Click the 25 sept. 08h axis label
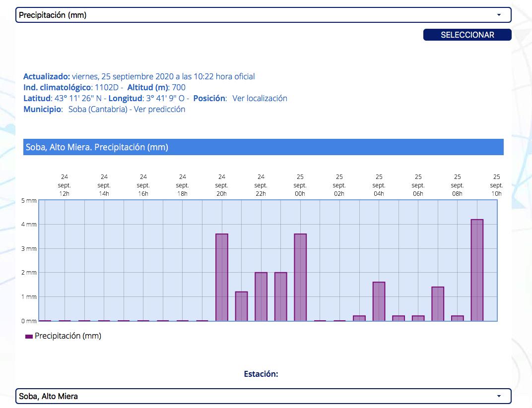The image size is (532, 408). pos(458,185)
